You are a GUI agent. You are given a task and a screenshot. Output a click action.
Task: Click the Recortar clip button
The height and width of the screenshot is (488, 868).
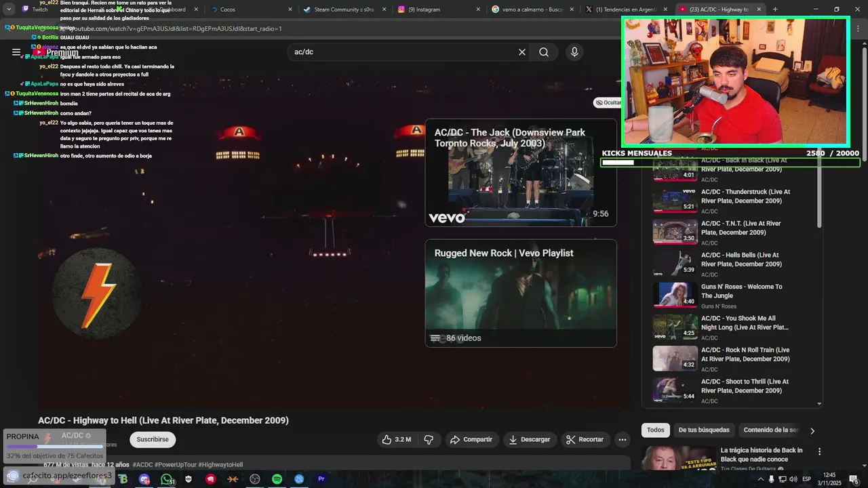(585, 439)
